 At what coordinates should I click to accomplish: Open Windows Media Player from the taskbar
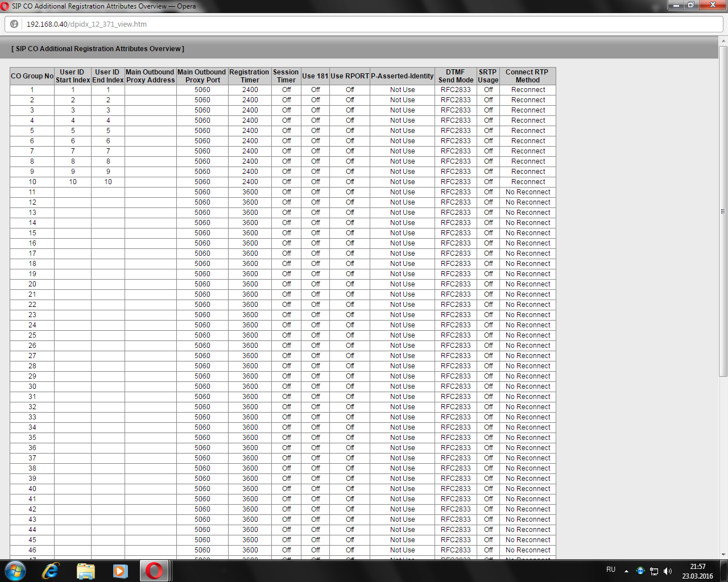tap(120, 571)
